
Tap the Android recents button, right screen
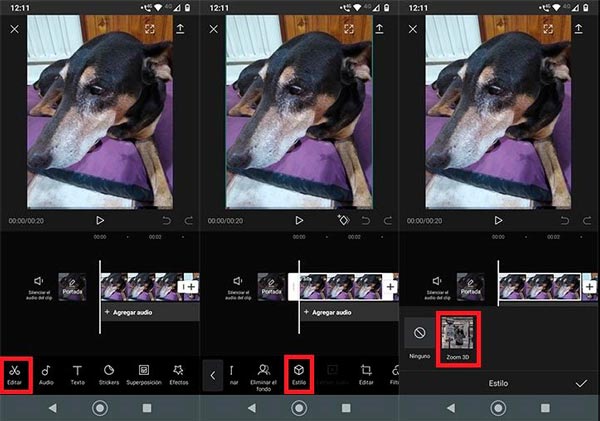545,408
